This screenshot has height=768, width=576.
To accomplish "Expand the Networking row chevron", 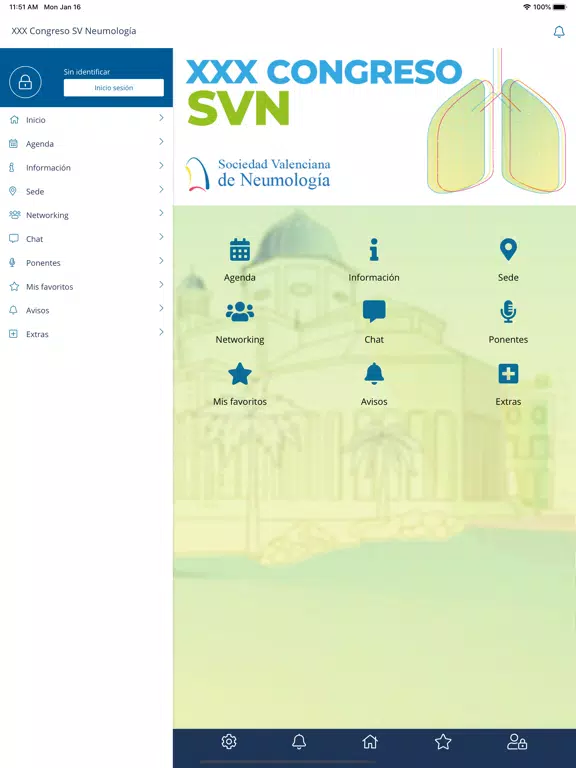I will point(161,213).
